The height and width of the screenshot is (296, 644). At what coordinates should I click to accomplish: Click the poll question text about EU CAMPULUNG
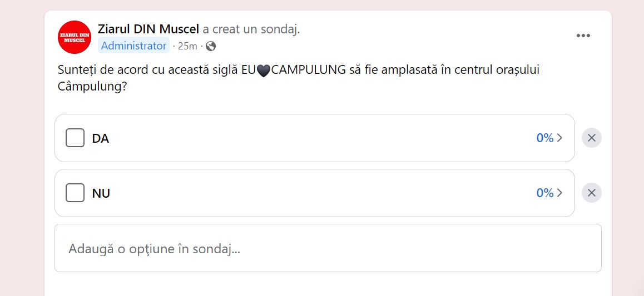(299, 79)
